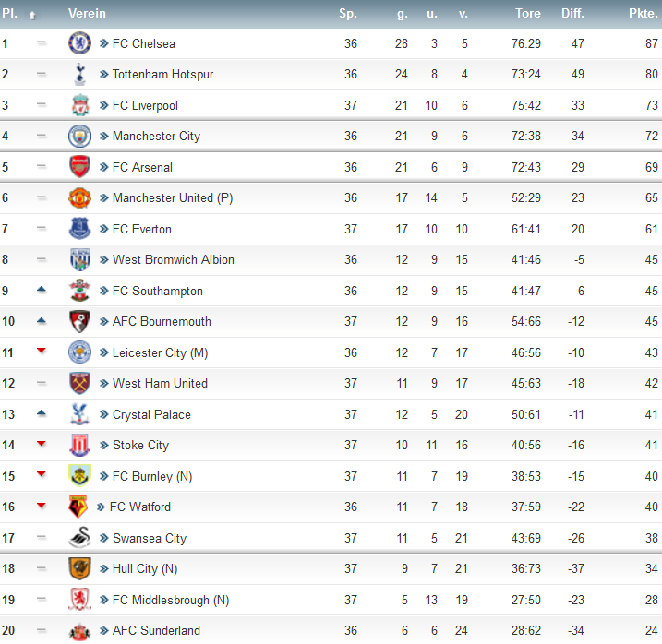Image resolution: width=662 pixels, height=644 pixels.
Task: Click the Tore column header
Action: click(x=528, y=14)
